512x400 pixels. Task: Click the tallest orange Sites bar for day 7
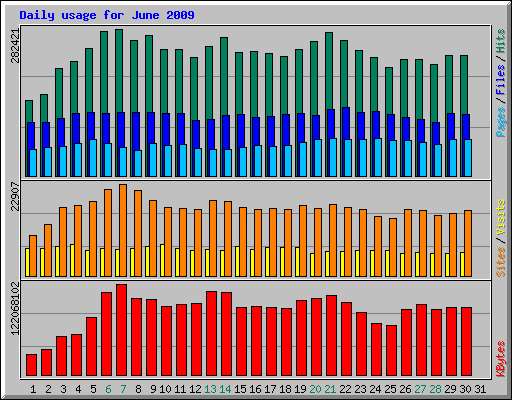pos(123,230)
